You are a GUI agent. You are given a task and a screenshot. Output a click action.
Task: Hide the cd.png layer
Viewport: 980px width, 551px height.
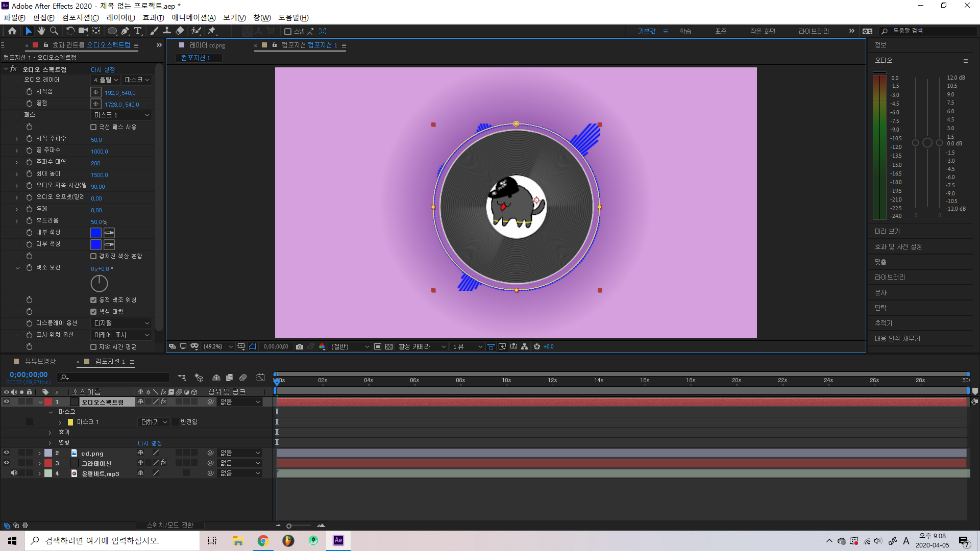point(7,453)
